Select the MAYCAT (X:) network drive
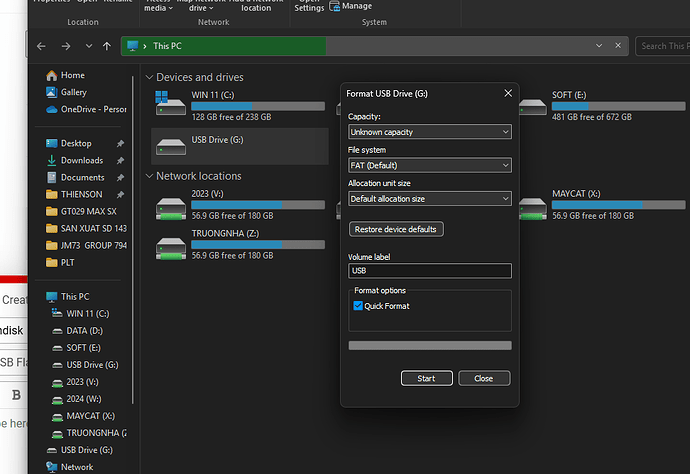This screenshot has height=474, width=690. point(602,205)
